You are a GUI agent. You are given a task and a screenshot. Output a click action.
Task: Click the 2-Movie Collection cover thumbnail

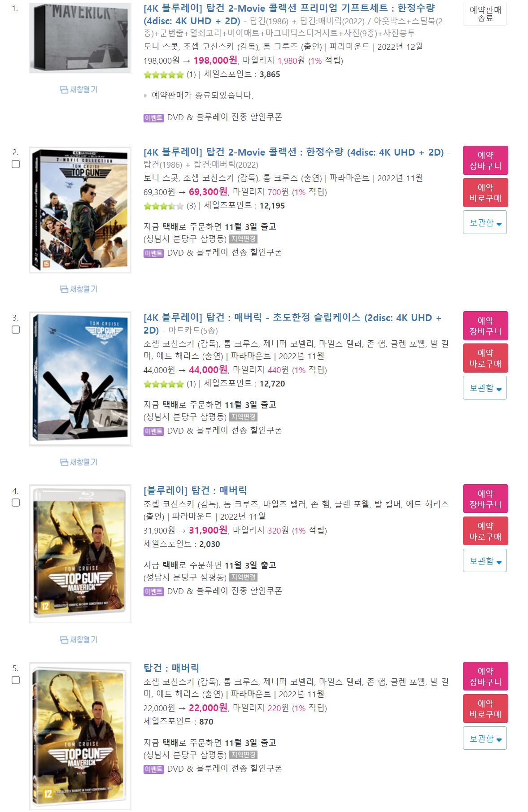(80, 209)
